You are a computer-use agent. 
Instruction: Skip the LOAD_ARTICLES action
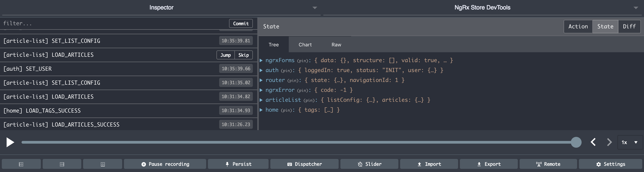(x=243, y=55)
